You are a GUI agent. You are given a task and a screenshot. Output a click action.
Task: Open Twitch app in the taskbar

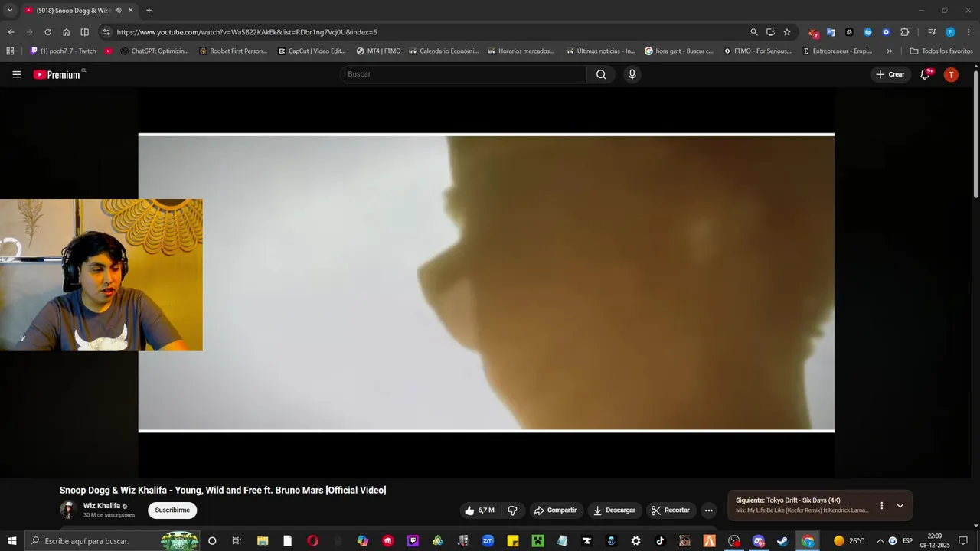pos(413,541)
